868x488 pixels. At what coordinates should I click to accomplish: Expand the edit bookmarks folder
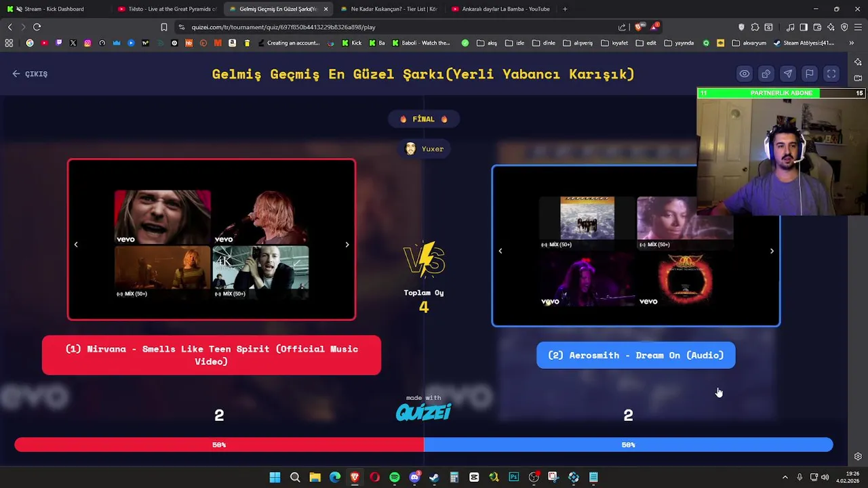point(646,43)
